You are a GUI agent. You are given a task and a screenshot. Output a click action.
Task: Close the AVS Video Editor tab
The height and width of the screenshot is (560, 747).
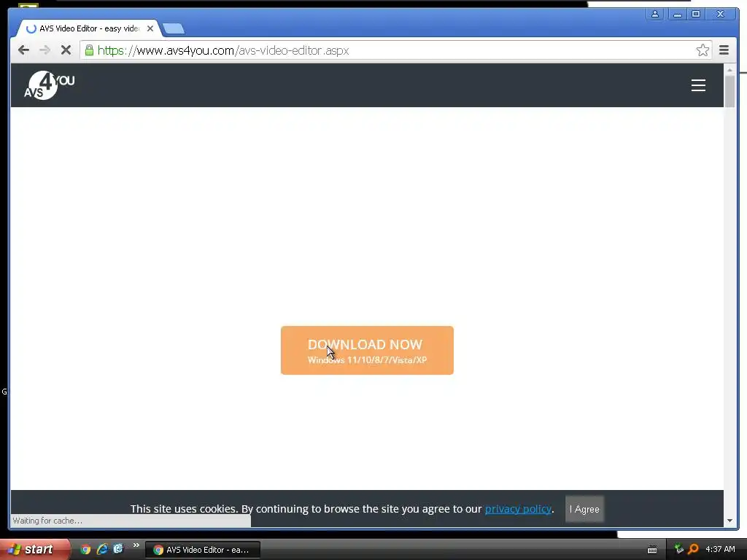pos(150,28)
